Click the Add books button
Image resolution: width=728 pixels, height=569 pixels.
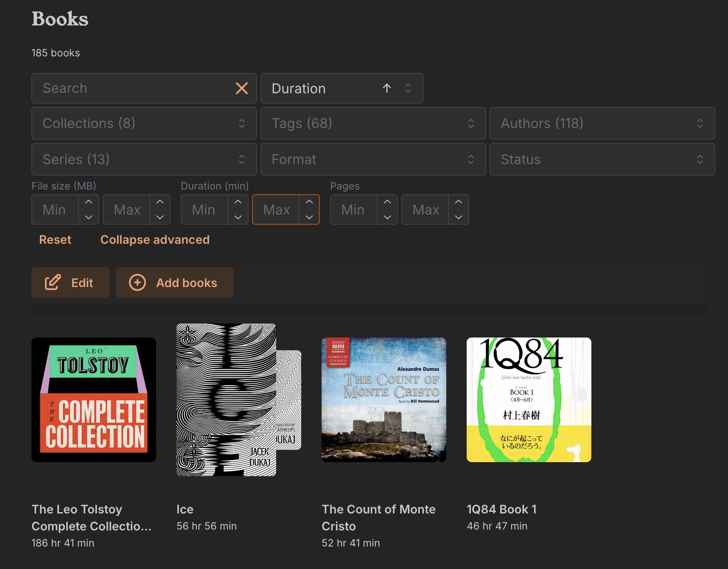(x=175, y=282)
